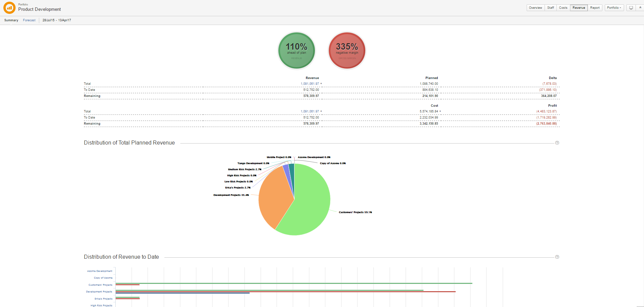Open the 28/Jul/15 - 13/Apr/17 date range
This screenshot has width=644, height=307.
click(x=56, y=20)
